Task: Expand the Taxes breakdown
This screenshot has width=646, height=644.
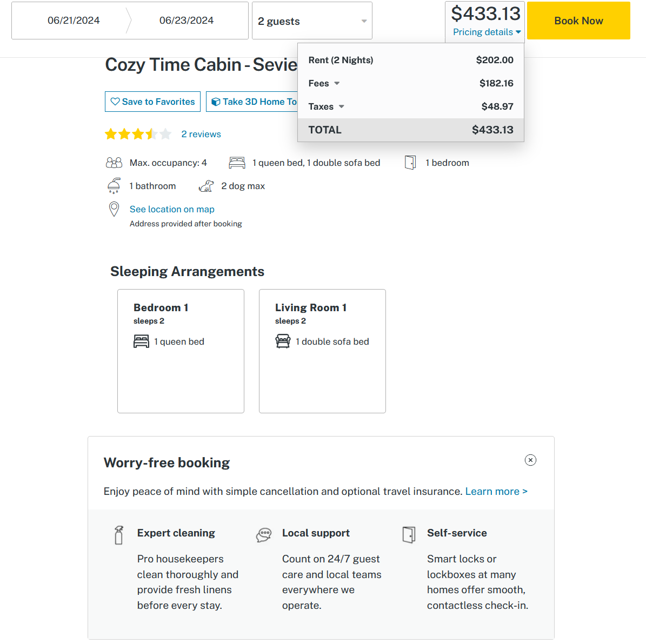Action: tap(327, 106)
